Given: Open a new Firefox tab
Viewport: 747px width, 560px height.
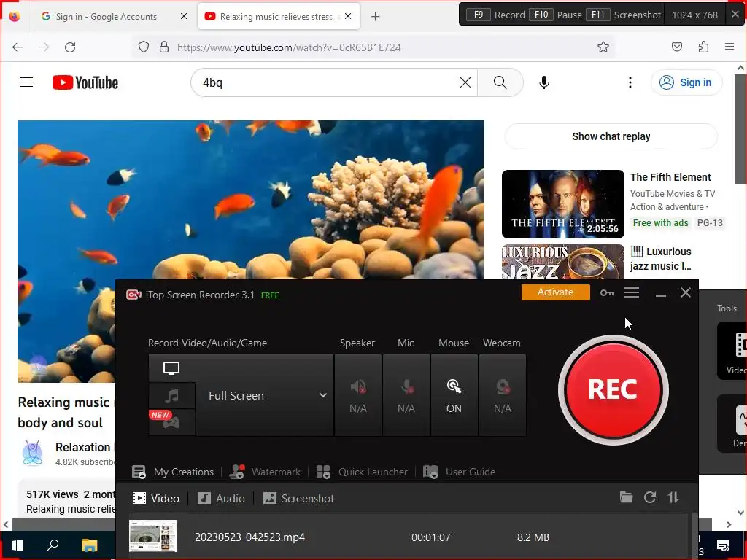Looking at the screenshot, I should point(376,17).
